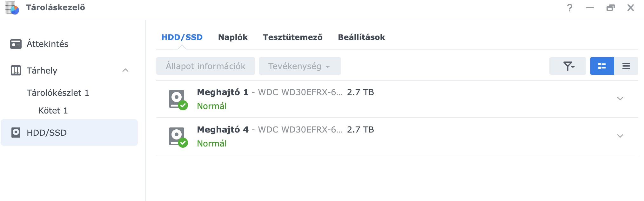Click the Állapot információk button
The image size is (644, 201).
click(x=205, y=66)
